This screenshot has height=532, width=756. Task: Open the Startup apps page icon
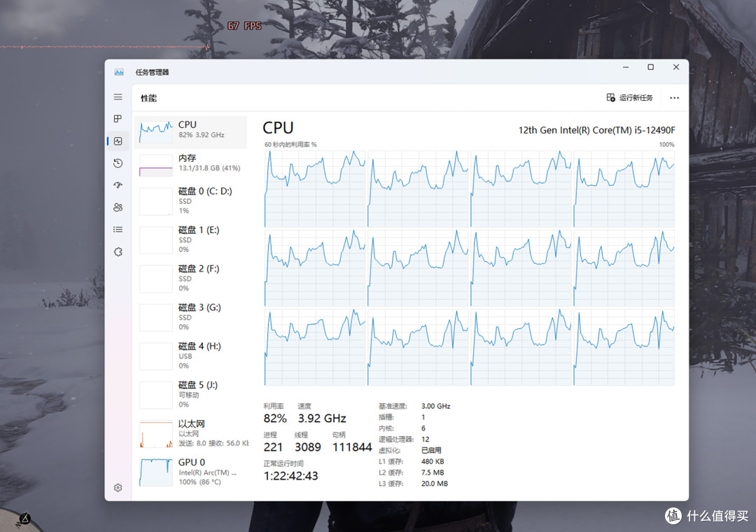click(118, 185)
